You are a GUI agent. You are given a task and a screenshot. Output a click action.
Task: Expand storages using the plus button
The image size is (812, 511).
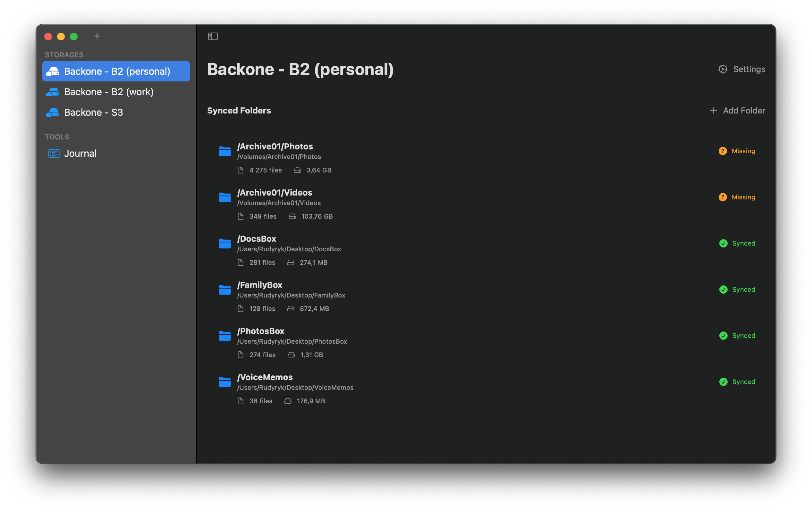click(x=97, y=36)
